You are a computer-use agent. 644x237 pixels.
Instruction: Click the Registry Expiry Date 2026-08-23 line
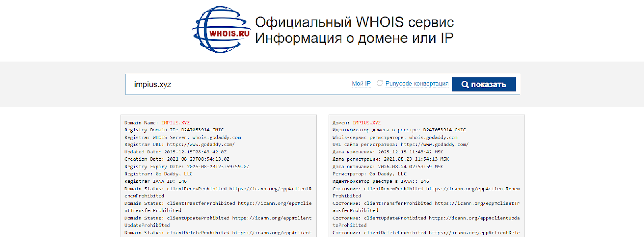tap(187, 167)
